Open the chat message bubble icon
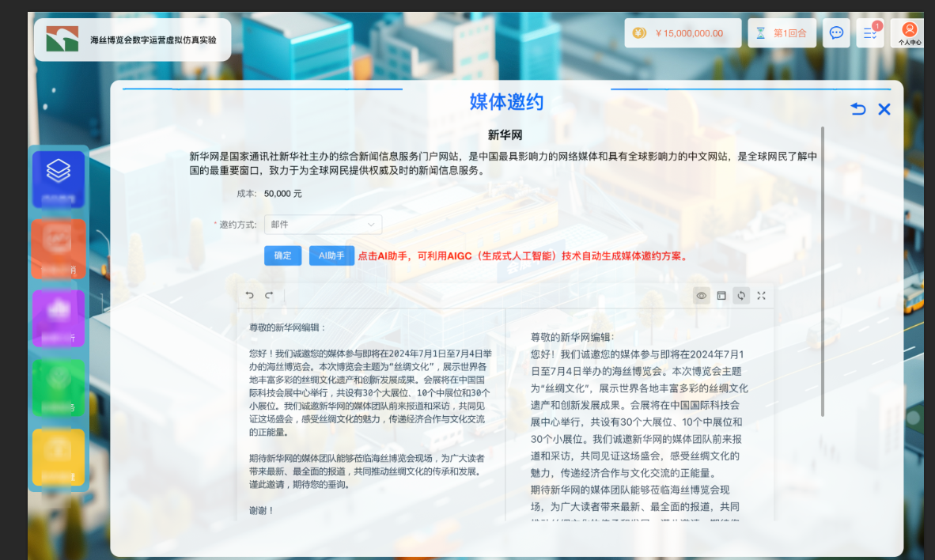This screenshot has height=560, width=935. (x=837, y=32)
